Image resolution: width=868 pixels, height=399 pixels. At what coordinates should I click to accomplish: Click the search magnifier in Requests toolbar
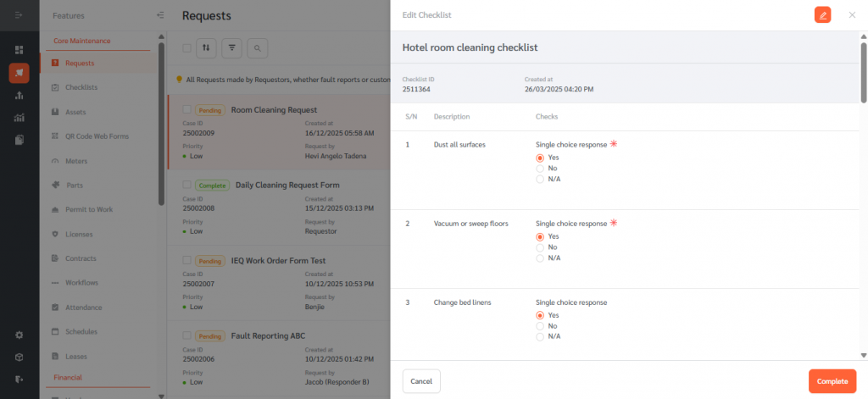pos(257,48)
